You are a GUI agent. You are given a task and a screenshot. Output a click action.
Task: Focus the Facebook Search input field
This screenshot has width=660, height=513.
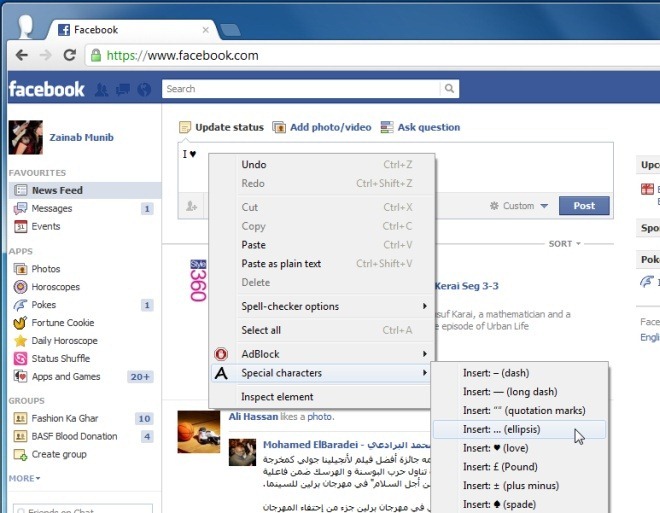coord(301,89)
